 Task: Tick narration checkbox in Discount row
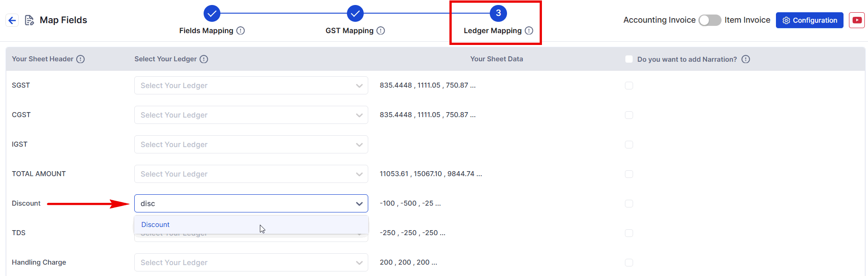[x=629, y=203]
